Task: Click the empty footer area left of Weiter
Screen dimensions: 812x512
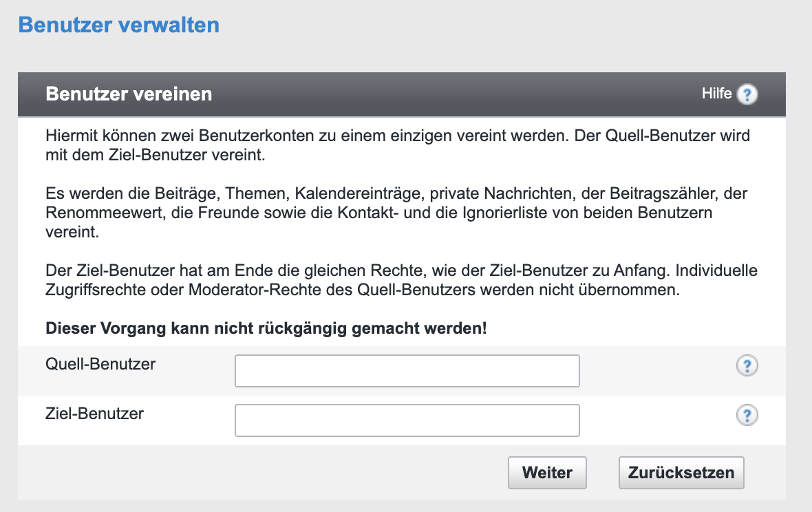Action: (261, 473)
